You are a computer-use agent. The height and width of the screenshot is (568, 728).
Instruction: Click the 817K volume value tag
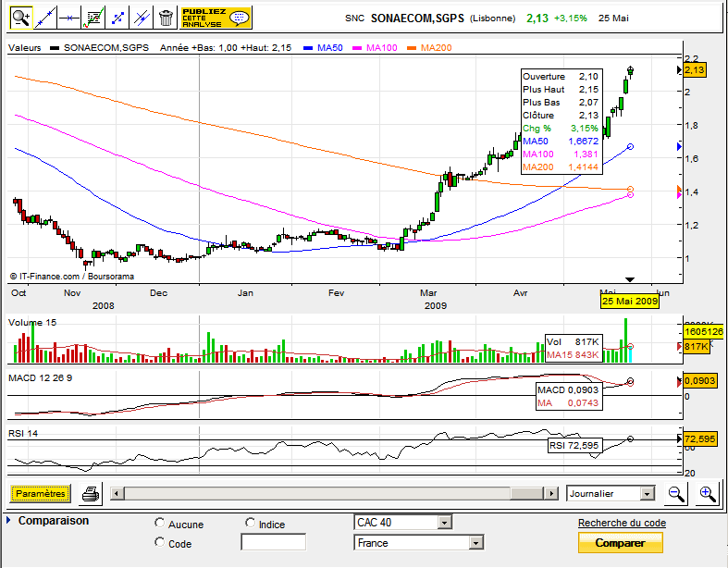[x=696, y=347]
